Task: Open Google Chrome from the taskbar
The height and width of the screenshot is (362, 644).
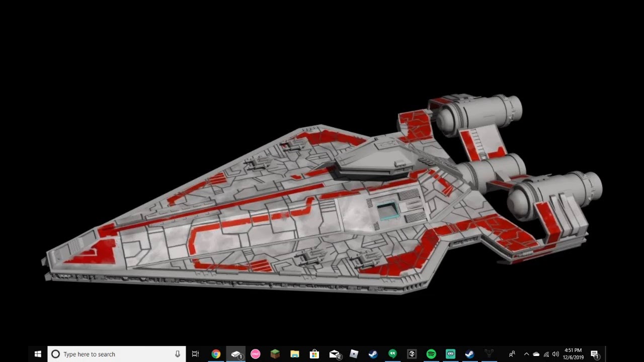Action: 216,354
